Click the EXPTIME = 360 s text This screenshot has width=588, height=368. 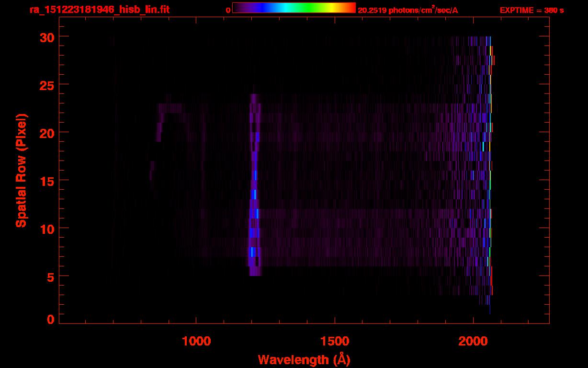(x=531, y=10)
